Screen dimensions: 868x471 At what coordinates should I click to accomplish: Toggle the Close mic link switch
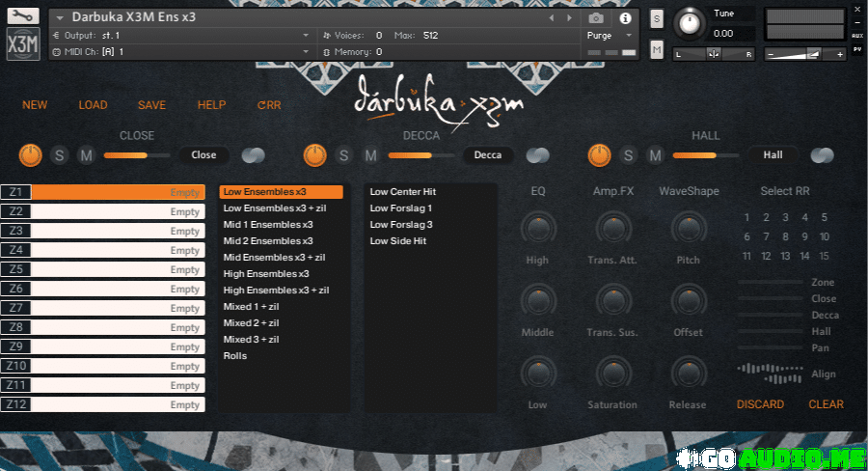pyautogui.click(x=254, y=155)
